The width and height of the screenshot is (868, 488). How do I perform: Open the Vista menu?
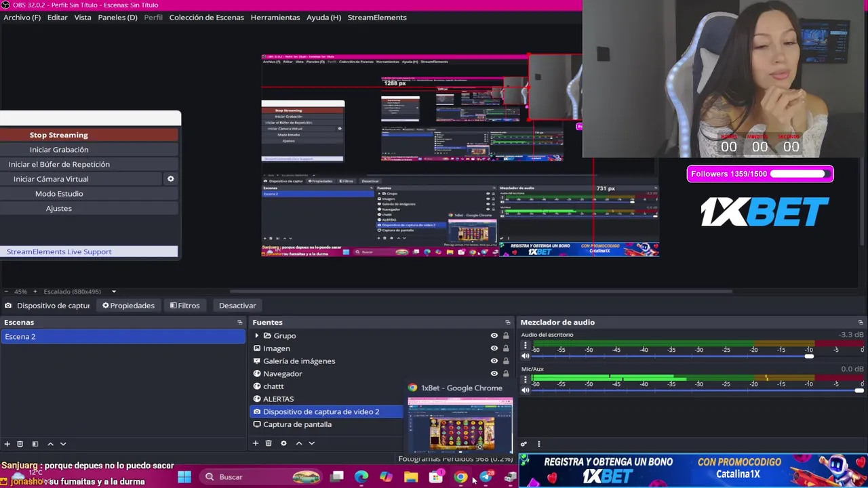(x=83, y=17)
